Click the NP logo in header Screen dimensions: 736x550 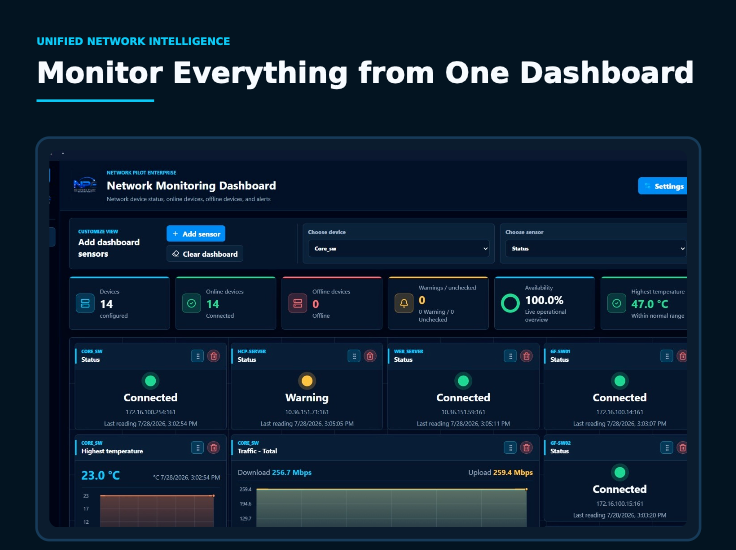point(85,185)
